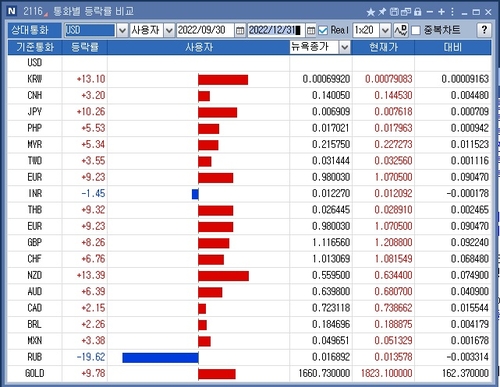Screen dimensions: 500x387
Task: Click the daily chart icon button
Action: (401, 30)
